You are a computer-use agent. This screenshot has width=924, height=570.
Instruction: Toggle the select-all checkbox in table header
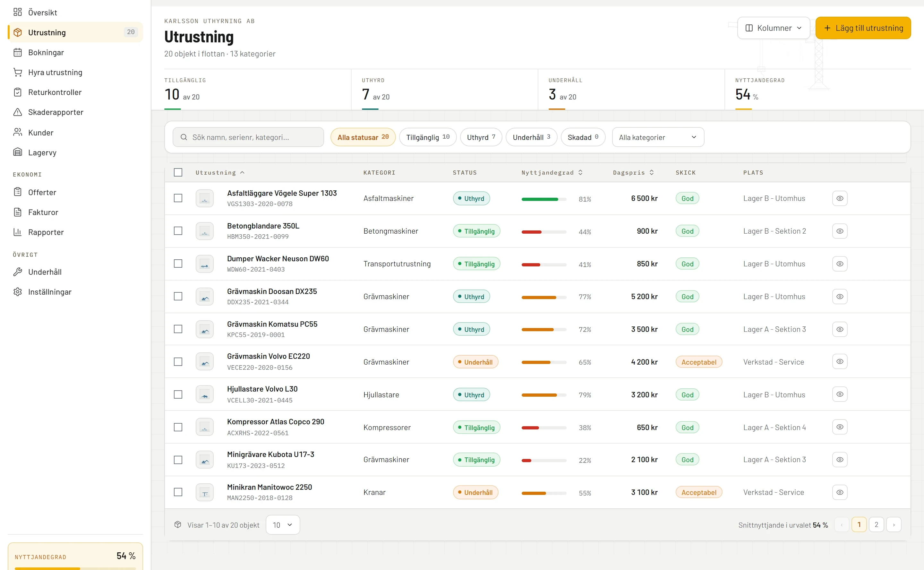tap(178, 172)
